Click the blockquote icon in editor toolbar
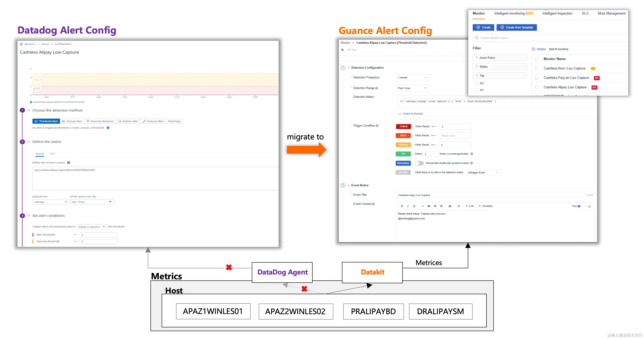Image resolution: width=644 pixels, height=339 pixels. point(429,206)
